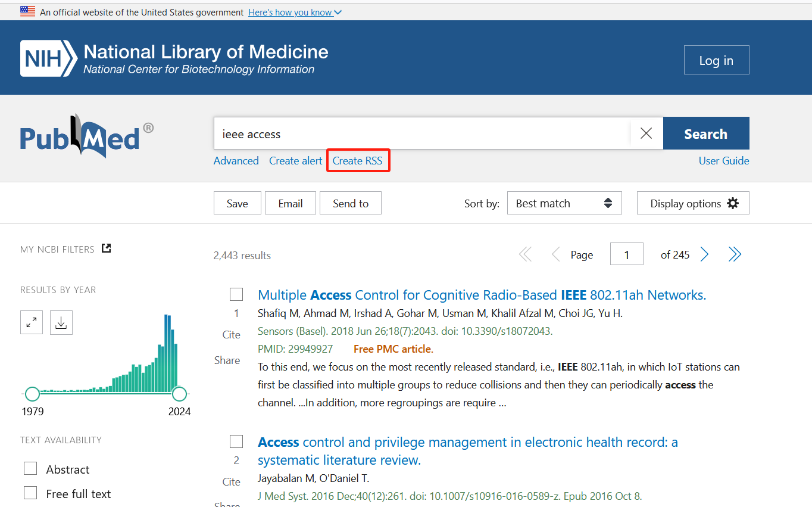Expand the results by year chart
Viewport: 812px width, 507px height.
pos(32,323)
